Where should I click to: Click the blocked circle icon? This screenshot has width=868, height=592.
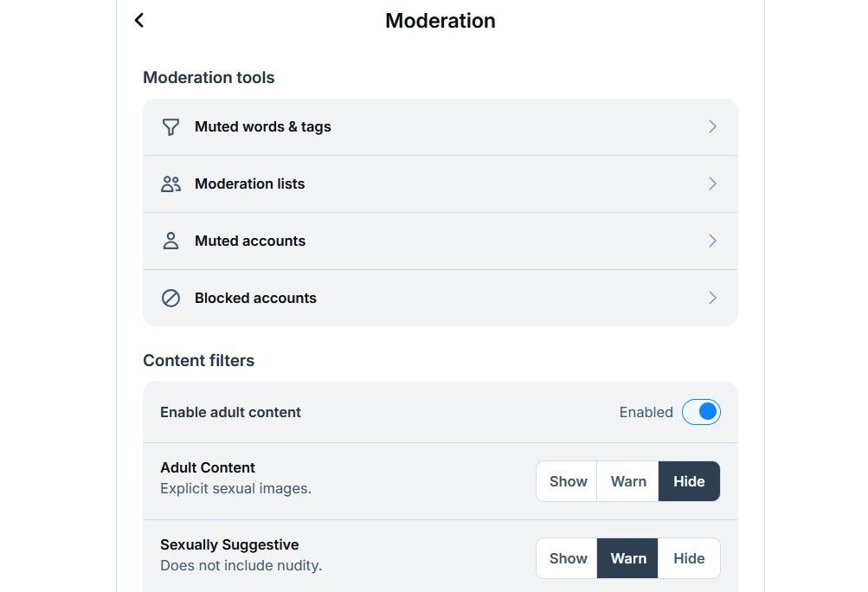[x=170, y=298]
